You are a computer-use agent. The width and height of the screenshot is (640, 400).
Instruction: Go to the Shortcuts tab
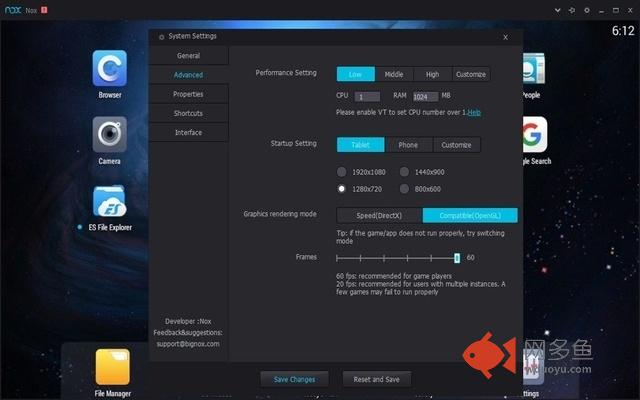click(188, 113)
